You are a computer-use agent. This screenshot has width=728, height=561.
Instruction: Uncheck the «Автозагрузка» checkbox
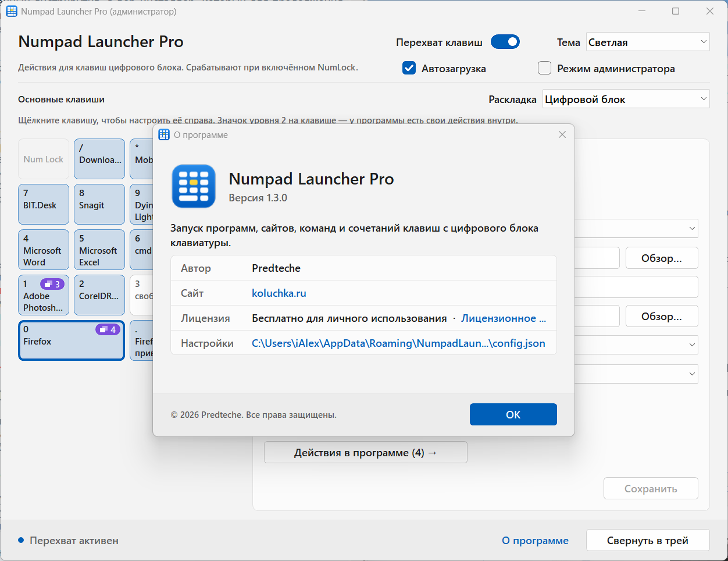pyautogui.click(x=409, y=68)
